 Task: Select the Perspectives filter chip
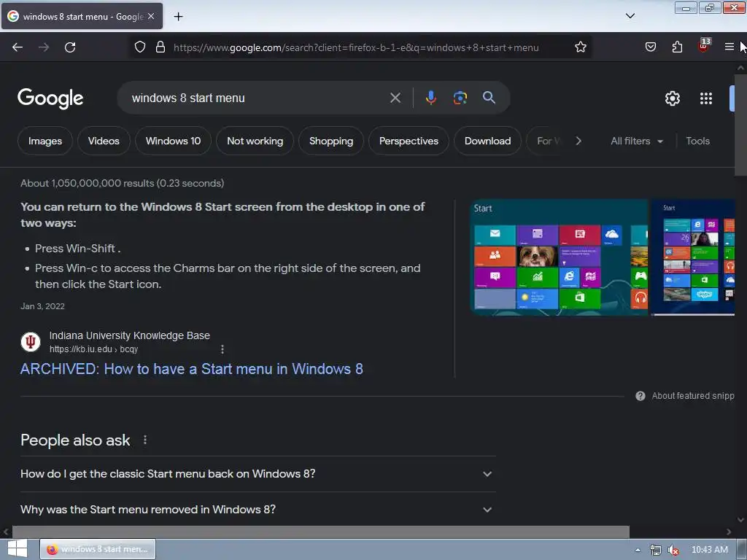click(409, 141)
